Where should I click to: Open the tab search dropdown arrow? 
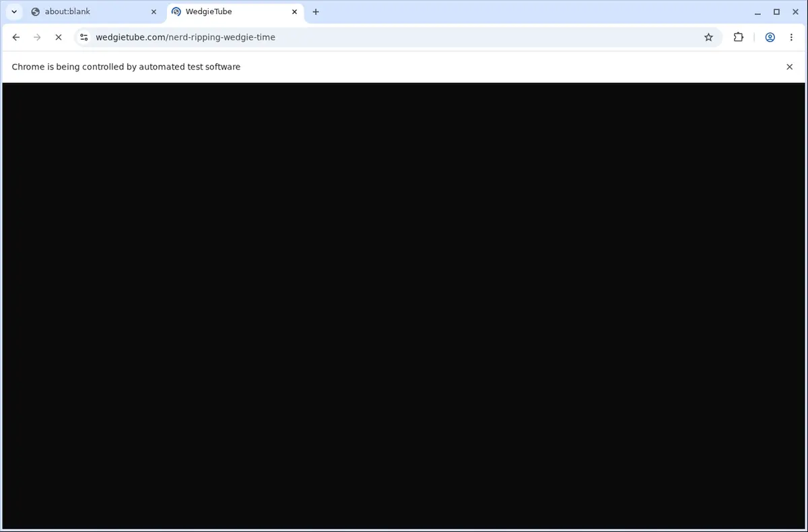click(x=13, y=11)
